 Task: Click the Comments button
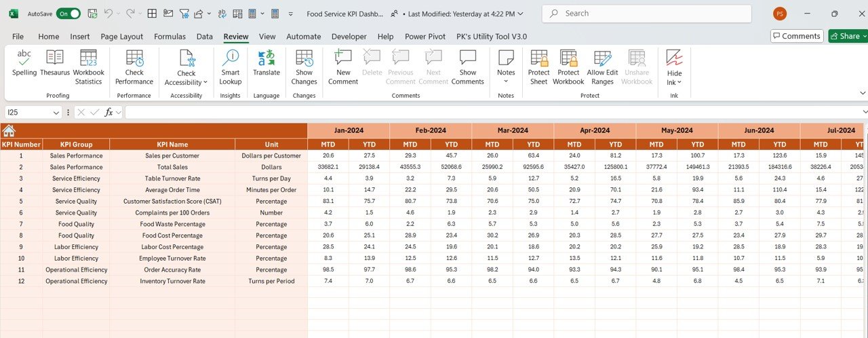pos(797,36)
